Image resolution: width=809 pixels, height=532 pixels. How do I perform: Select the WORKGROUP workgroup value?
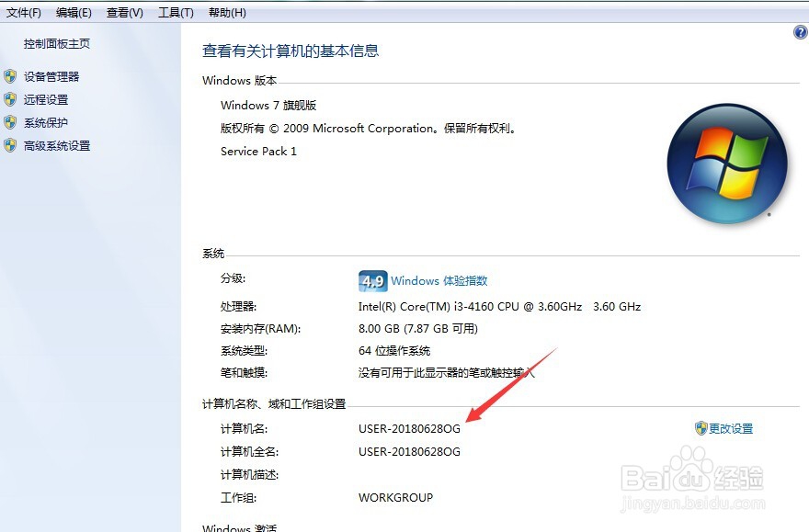[395, 498]
